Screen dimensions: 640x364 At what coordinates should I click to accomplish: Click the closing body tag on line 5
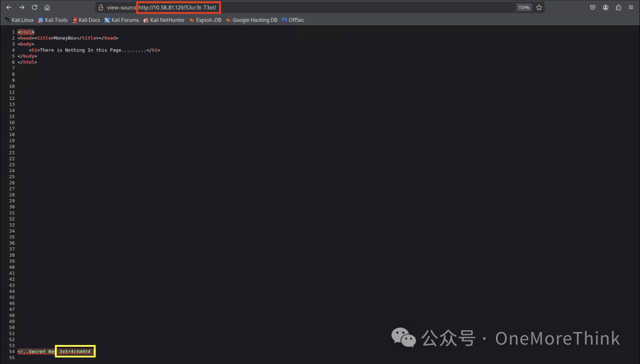tap(27, 56)
